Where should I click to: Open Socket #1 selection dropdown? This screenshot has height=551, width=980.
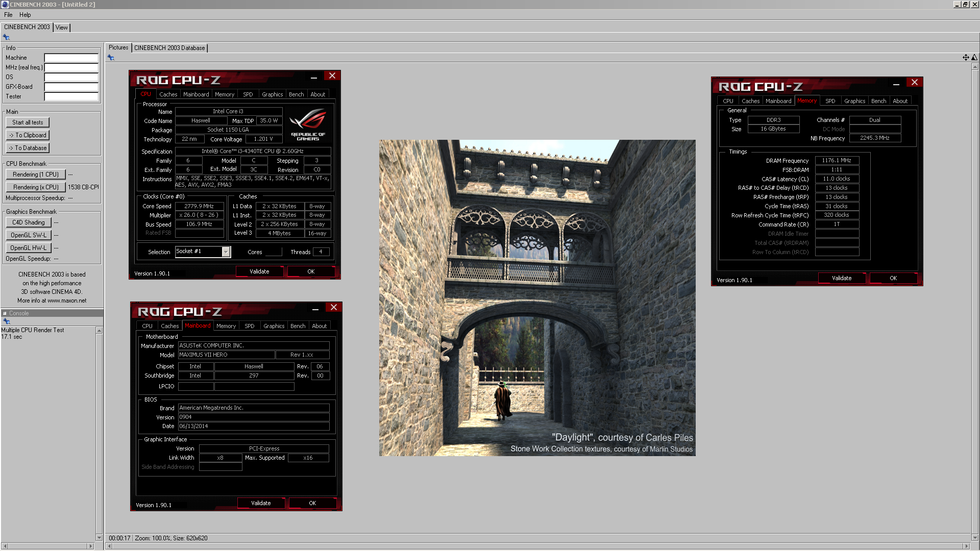(x=226, y=252)
